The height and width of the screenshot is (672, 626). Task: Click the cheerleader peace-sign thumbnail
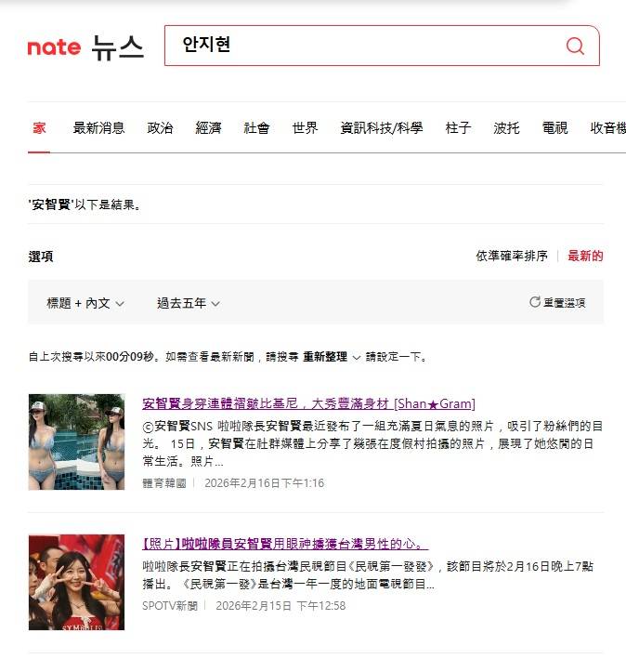77,582
